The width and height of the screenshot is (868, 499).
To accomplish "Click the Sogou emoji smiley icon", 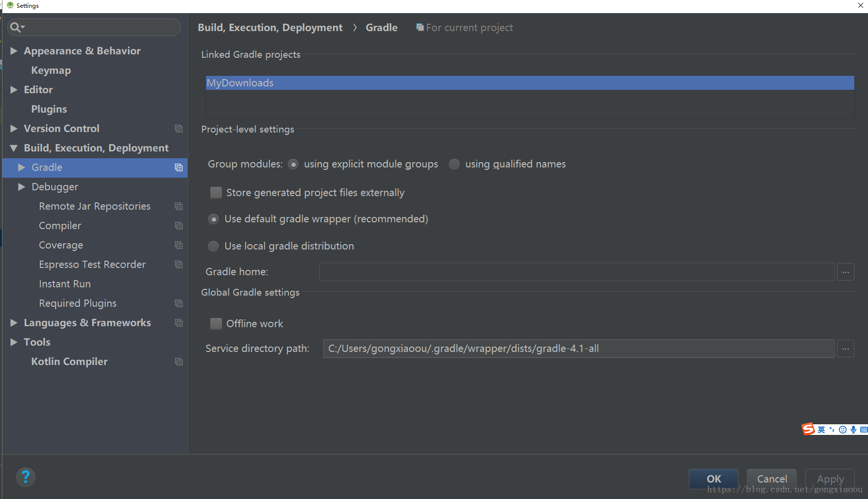I will 843,430.
